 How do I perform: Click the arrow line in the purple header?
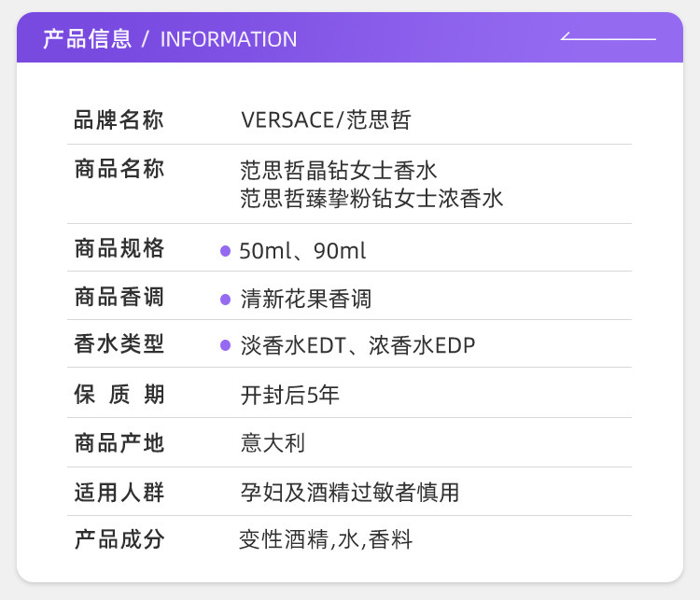pyautogui.click(x=608, y=38)
